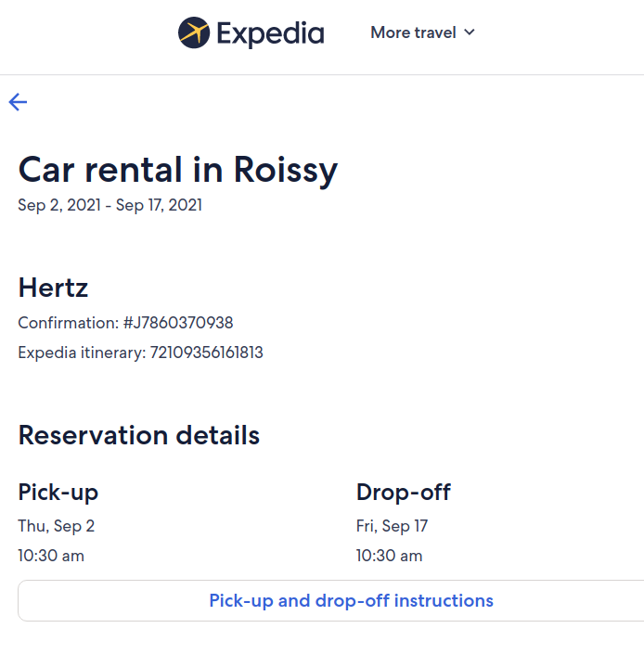644x654 pixels.
Task: Click confirmation number #J7860370938
Action: pyautogui.click(x=178, y=323)
